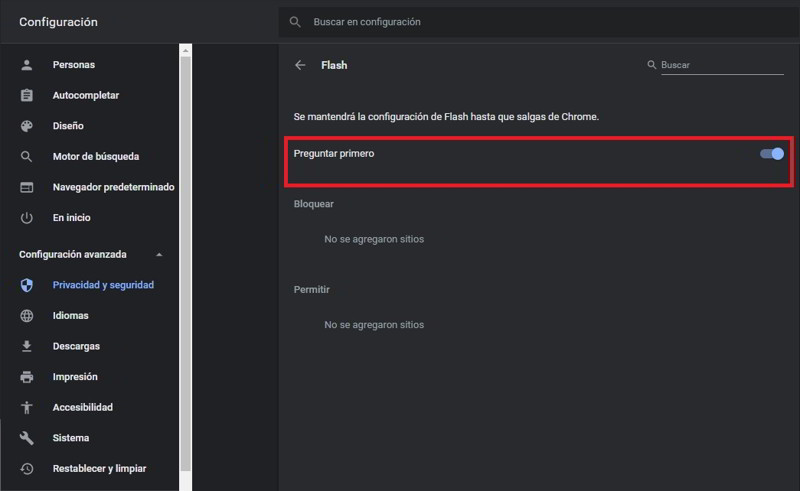Click the Personas person icon
The height and width of the screenshot is (491, 800).
(27, 65)
